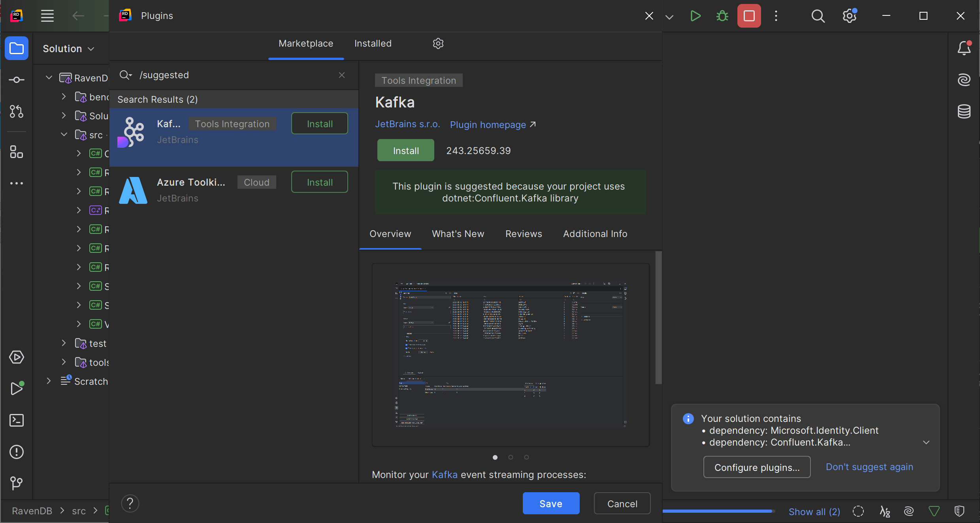Expand the test folder in the tree

tap(64, 343)
